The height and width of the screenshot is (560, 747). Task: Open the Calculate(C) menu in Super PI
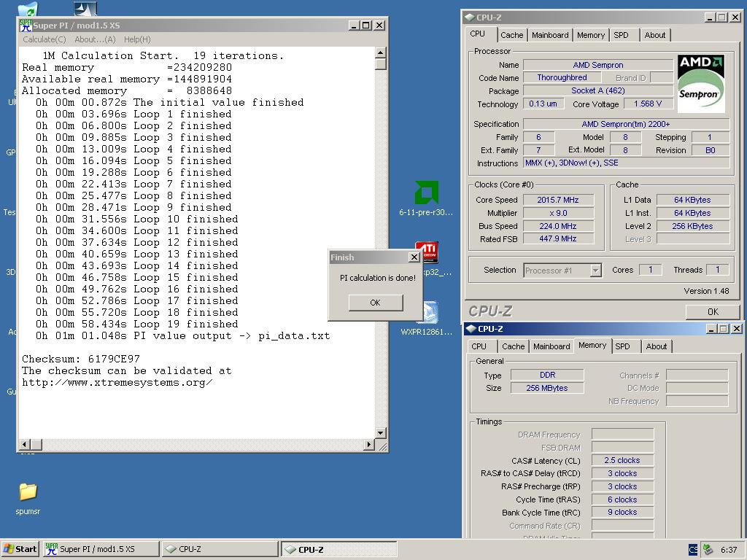(x=44, y=39)
